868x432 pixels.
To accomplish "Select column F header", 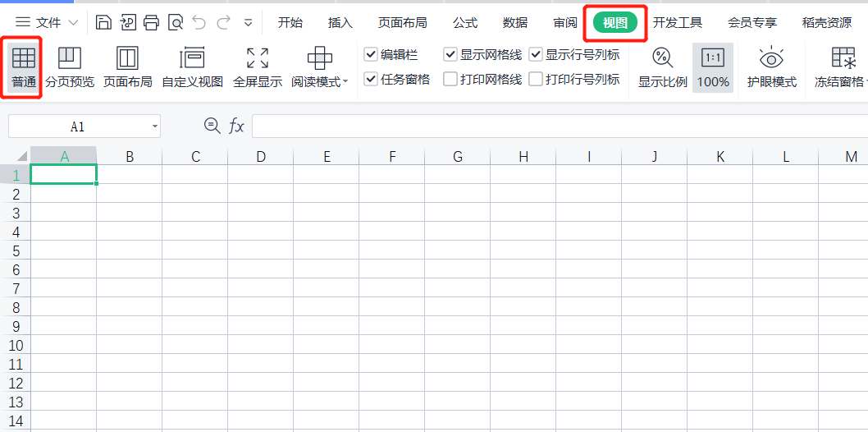I will [392, 156].
